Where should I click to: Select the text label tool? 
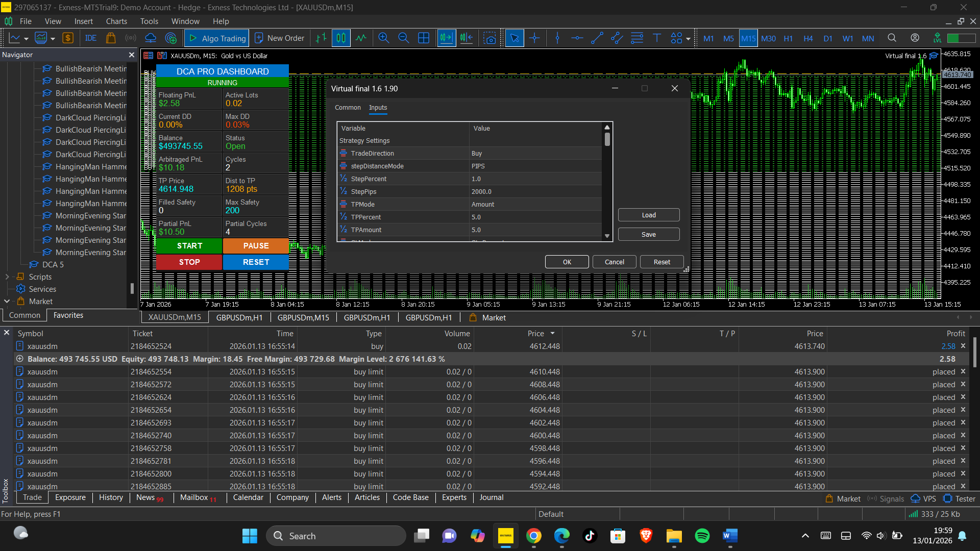point(657,38)
